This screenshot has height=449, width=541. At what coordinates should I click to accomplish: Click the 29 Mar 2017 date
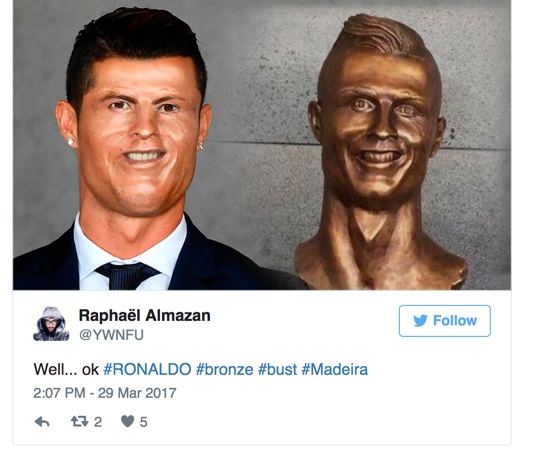137,393
